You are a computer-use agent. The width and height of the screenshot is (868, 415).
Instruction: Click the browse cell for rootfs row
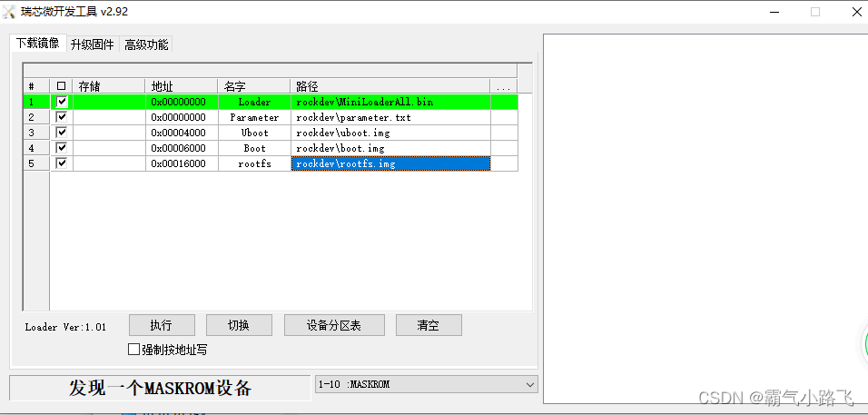[504, 163]
